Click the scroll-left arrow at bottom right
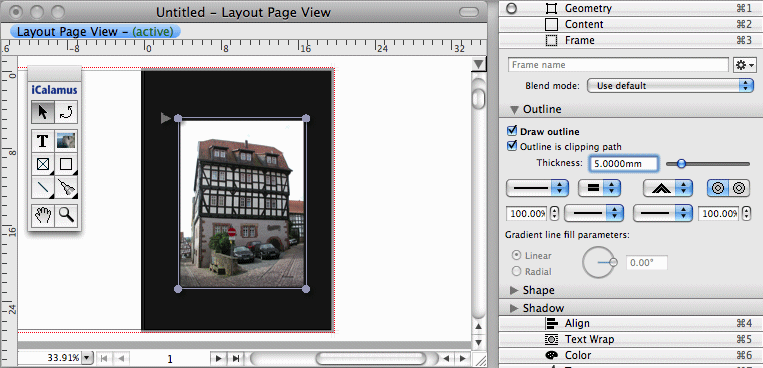This screenshot has height=368, width=763. click(446, 359)
